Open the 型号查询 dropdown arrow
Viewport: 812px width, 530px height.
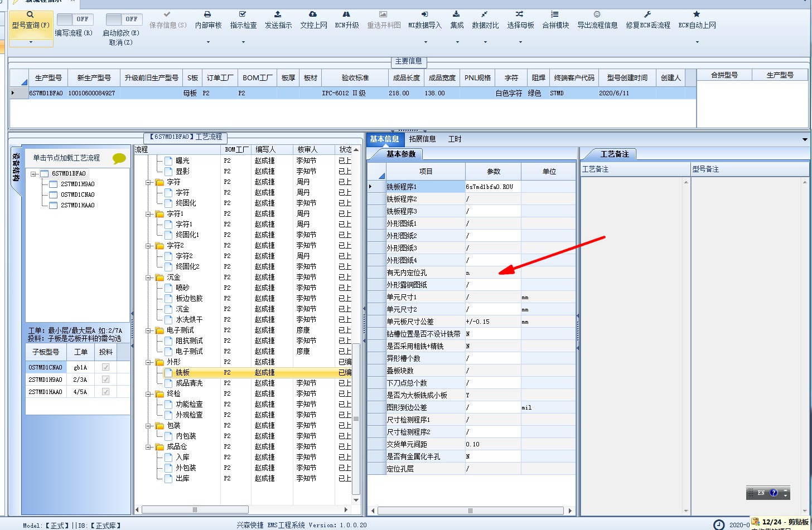pyautogui.click(x=31, y=42)
